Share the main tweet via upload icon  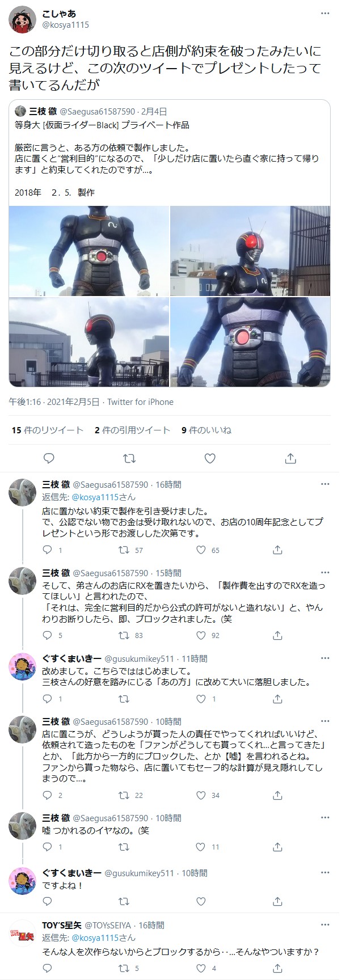click(x=290, y=458)
